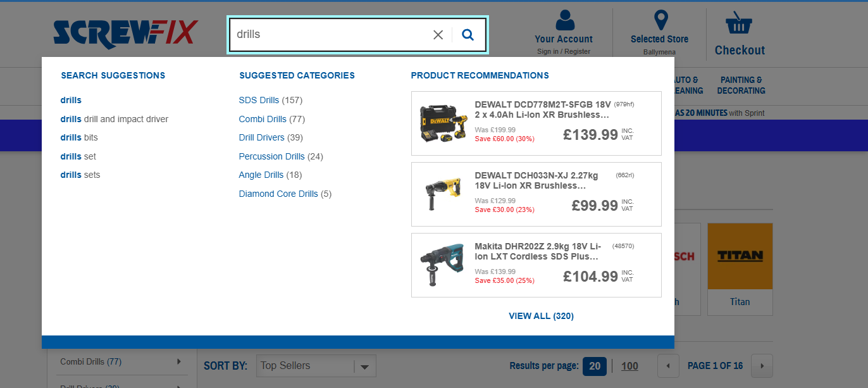Go to next page with the right arrow
This screenshot has height=388, width=868.
point(761,366)
